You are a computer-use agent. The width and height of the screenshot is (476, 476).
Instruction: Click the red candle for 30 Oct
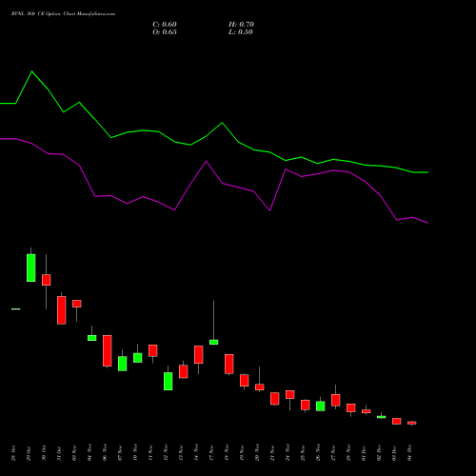coord(47,280)
